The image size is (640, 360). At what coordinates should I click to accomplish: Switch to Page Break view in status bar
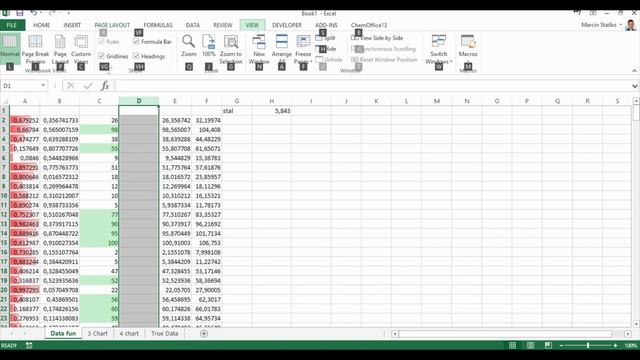pyautogui.click(x=548, y=346)
